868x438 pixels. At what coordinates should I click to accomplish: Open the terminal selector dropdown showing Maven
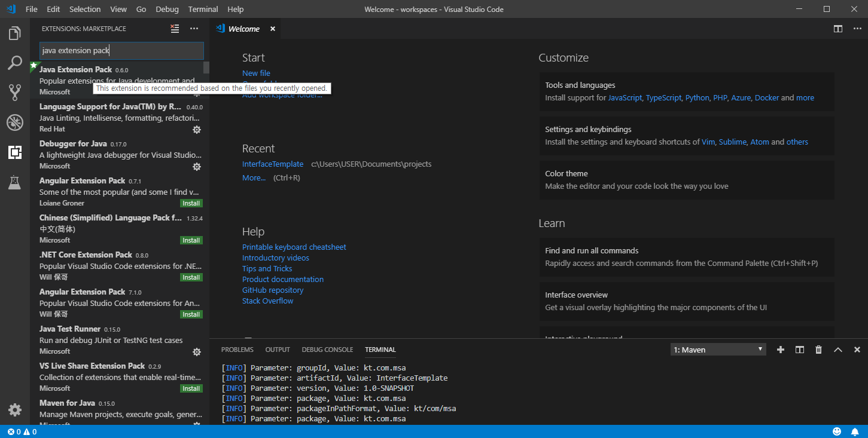tap(718, 350)
